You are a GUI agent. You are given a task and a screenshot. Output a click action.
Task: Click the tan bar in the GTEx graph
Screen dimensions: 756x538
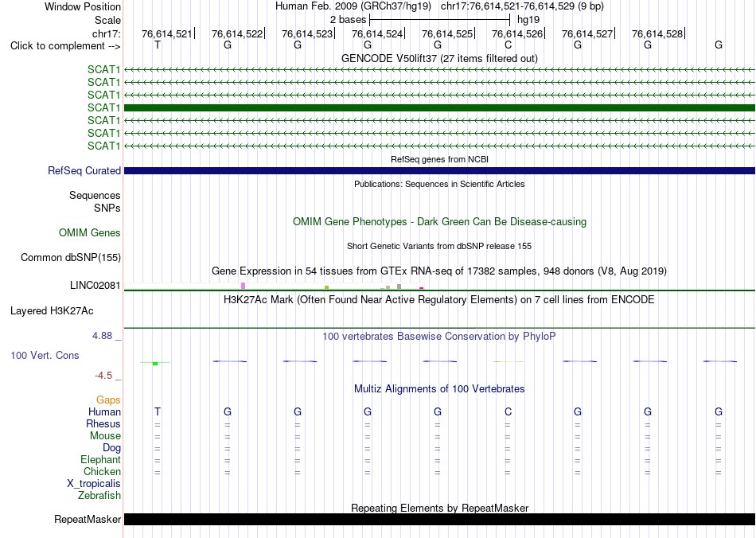tap(388, 287)
